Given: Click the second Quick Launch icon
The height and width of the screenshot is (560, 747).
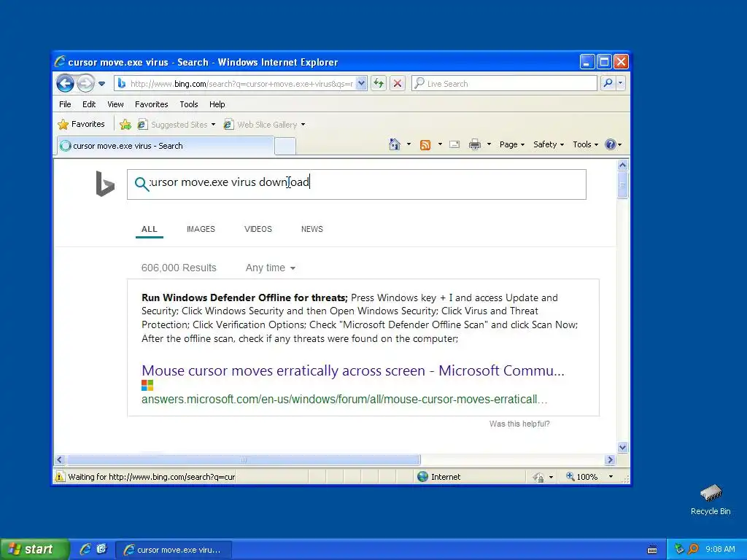Looking at the screenshot, I should 102,549.
